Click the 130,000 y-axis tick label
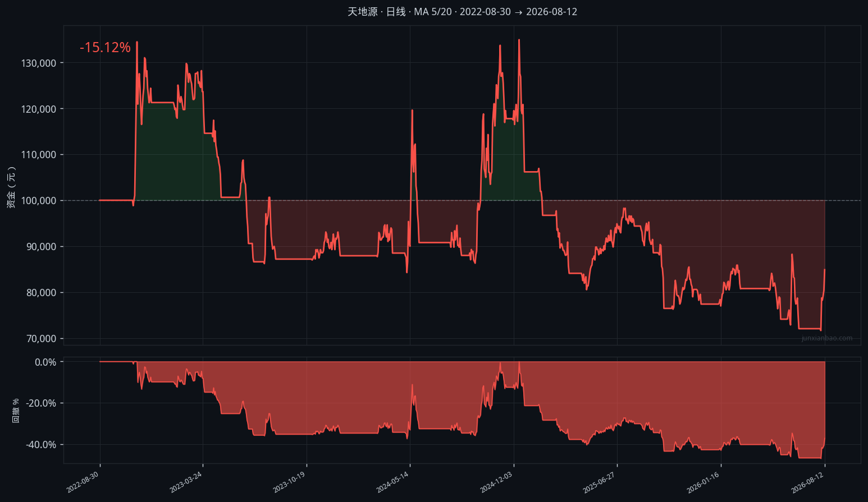The width and height of the screenshot is (868, 502). [x=39, y=63]
